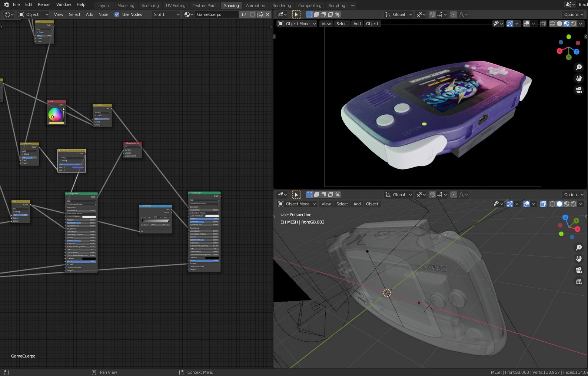Switch to the Texture Paint workspace tab
Screen dimensions: 588x376
tap(205, 6)
